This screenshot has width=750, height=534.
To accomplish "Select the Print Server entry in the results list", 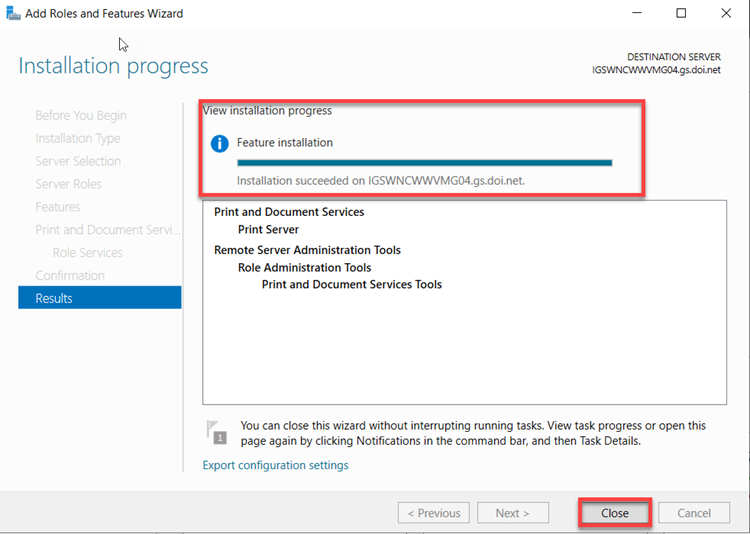I will pos(268,230).
